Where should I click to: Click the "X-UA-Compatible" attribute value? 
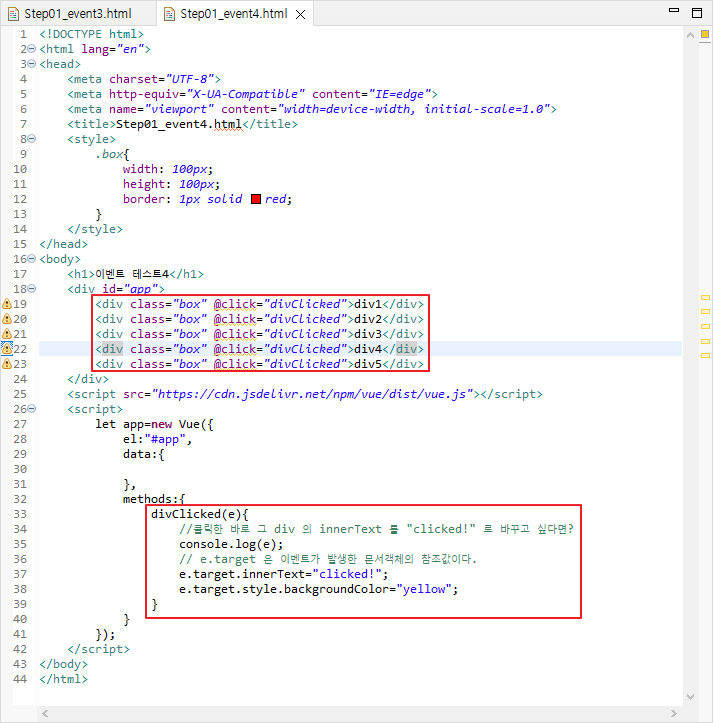tap(246, 94)
